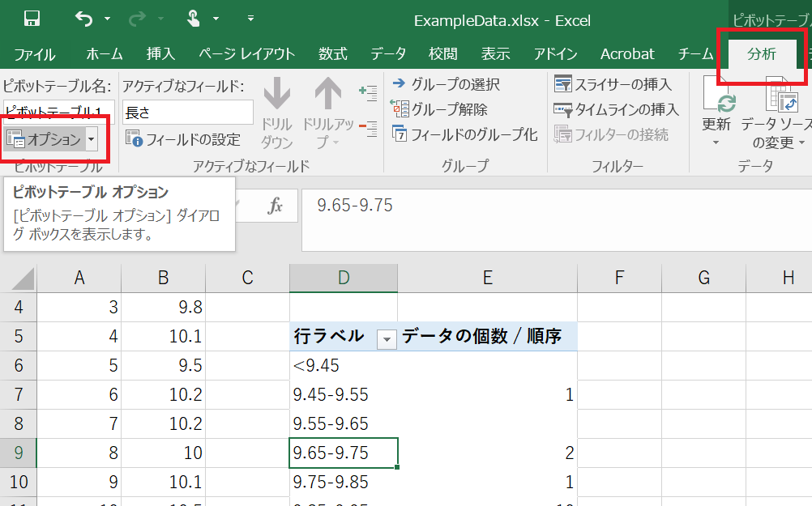Select row 9 header

pyautogui.click(x=19, y=453)
